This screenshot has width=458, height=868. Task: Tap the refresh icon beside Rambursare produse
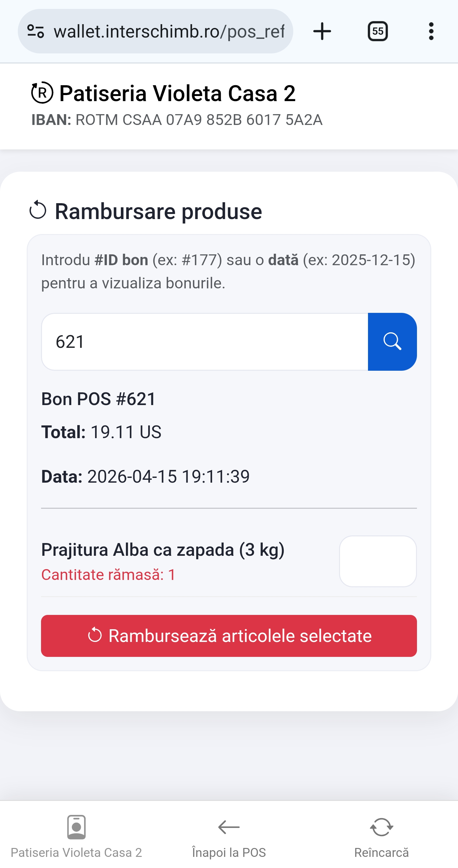(38, 210)
